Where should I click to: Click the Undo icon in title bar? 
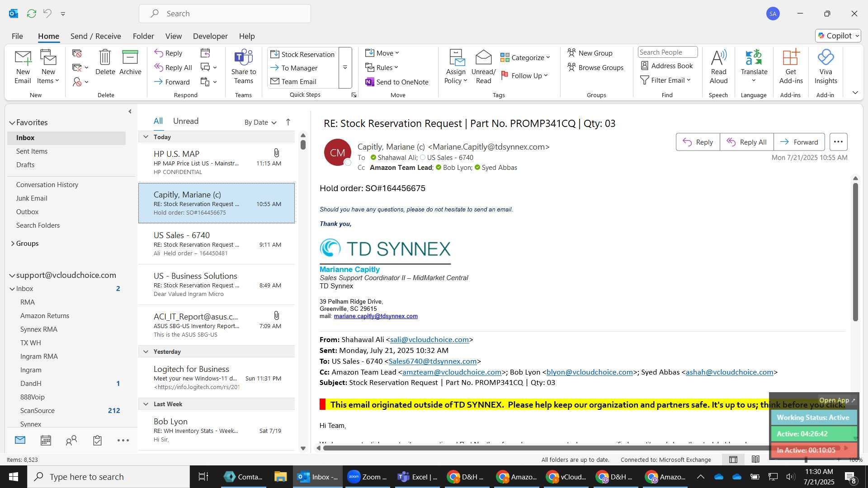(47, 14)
